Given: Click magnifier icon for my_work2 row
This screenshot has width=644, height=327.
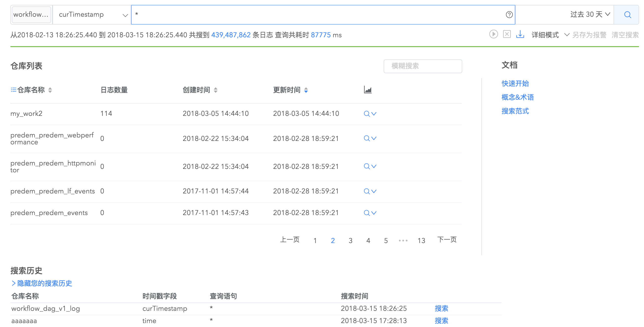Looking at the screenshot, I should 366,114.
